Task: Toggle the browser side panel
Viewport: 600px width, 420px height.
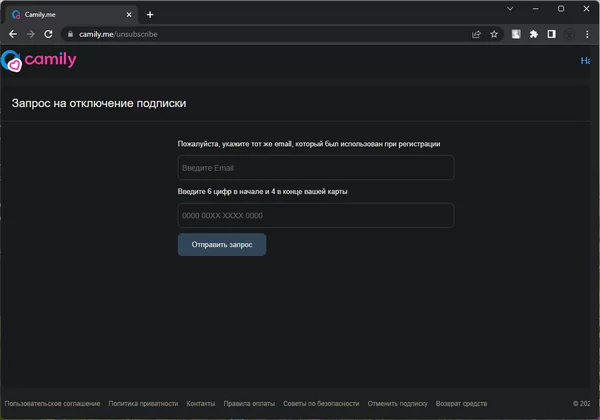Action: 551,33
